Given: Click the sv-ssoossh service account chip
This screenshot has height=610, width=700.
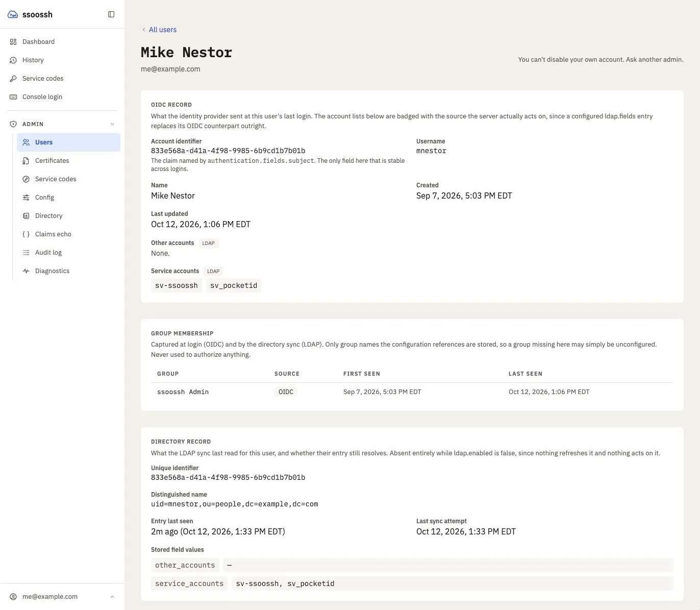Looking at the screenshot, I should coord(177,285).
